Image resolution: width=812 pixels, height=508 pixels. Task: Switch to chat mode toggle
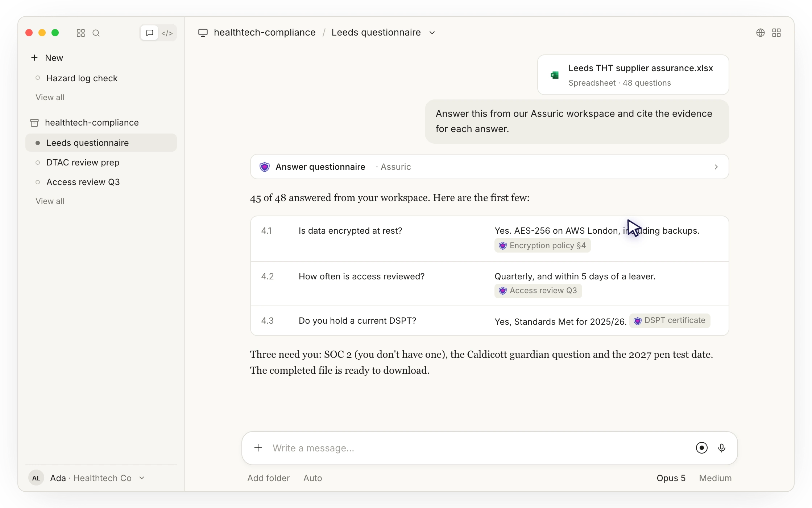pyautogui.click(x=149, y=33)
